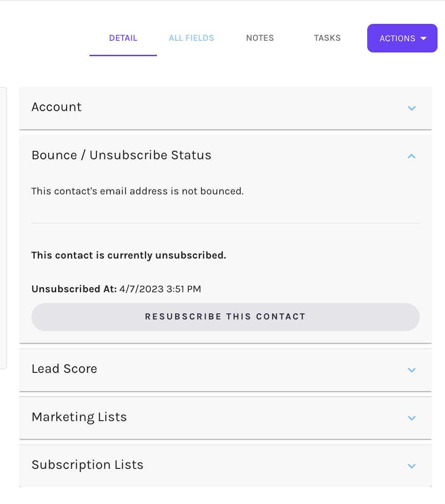Select the Tasks tab
The height and width of the screenshot is (504, 445).
327,38
